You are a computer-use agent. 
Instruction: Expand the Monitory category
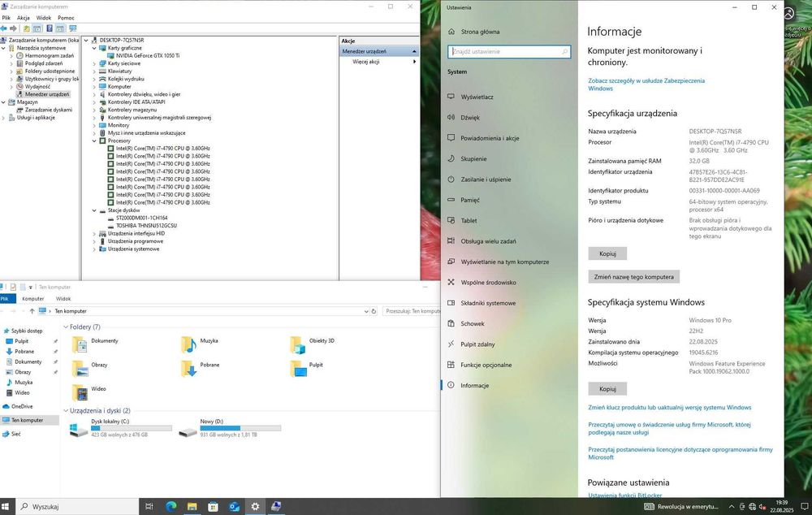tap(94, 125)
